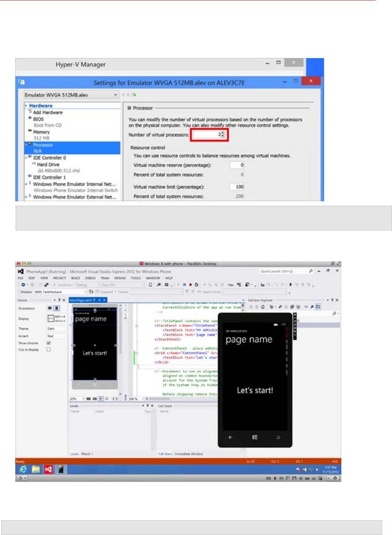Click the Quick Launch magnifier icon
The image size is (392, 535).
pyautogui.click(x=311, y=271)
